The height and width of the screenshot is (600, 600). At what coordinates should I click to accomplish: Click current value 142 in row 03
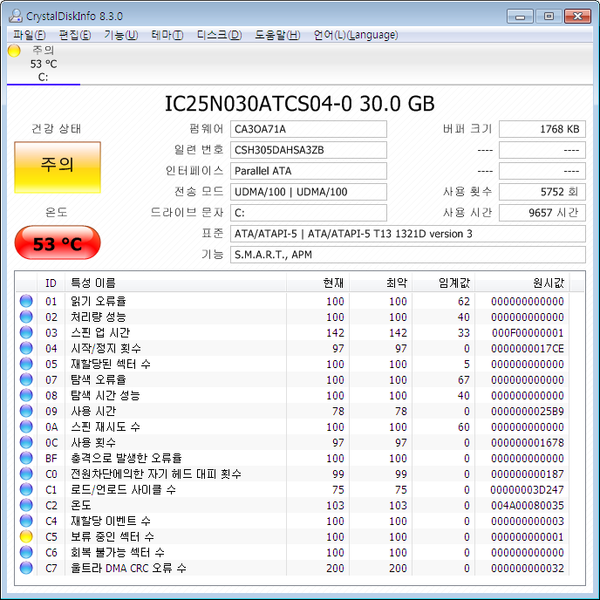click(335, 333)
